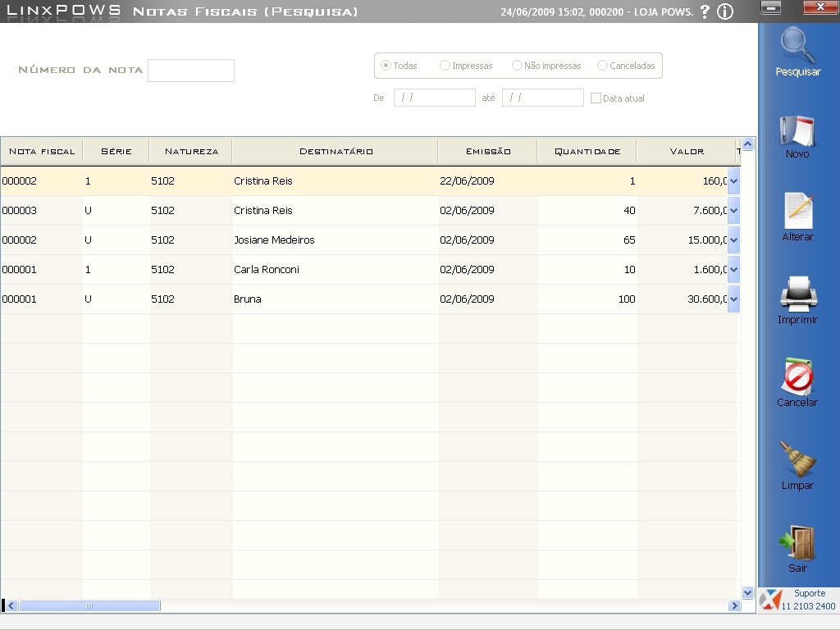Sort by the Destinatário column header
This screenshot has height=630, width=840.
336,151
